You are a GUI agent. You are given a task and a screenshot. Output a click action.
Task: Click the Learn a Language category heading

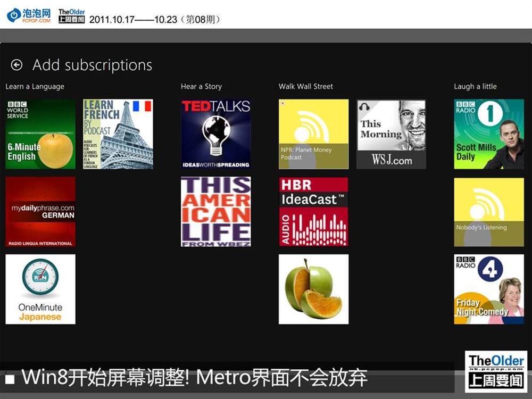point(35,87)
